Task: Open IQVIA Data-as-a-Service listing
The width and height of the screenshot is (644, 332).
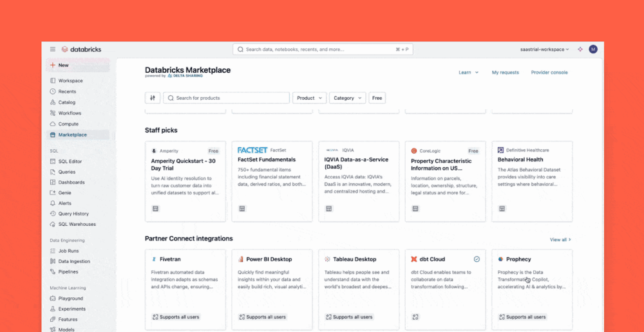Action: 359,181
